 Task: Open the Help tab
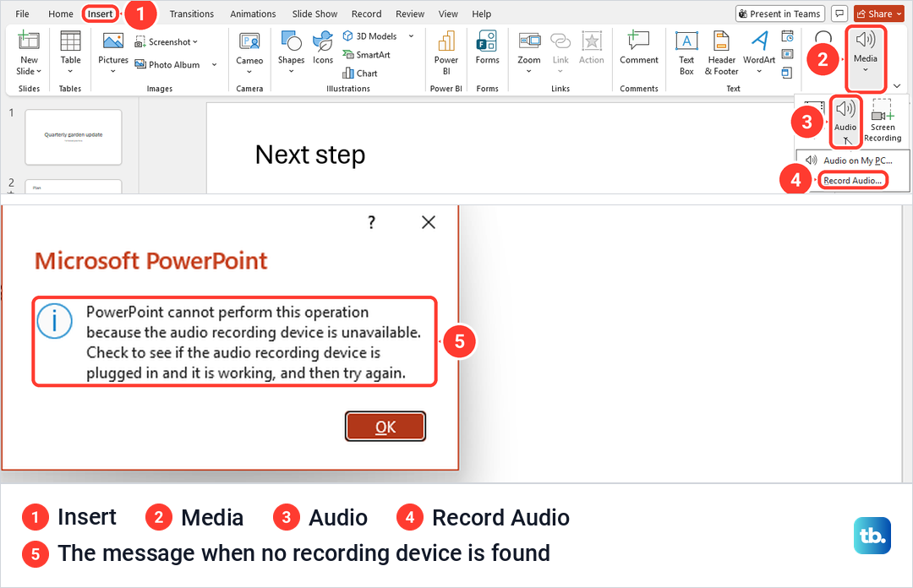481,14
